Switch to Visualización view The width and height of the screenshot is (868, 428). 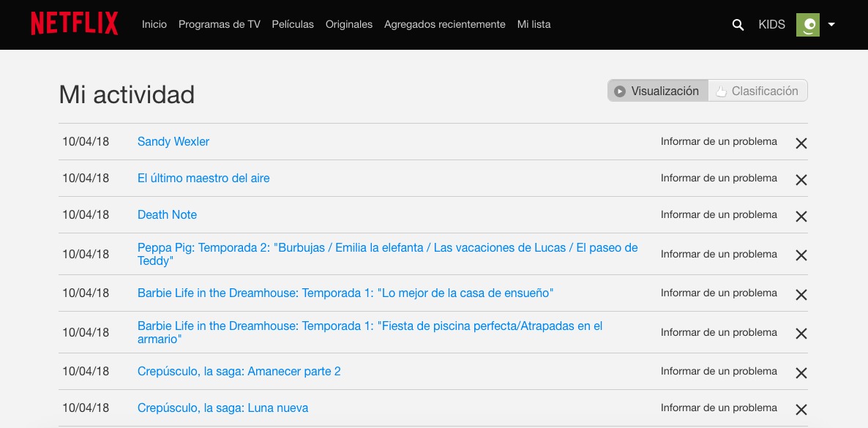pos(658,91)
